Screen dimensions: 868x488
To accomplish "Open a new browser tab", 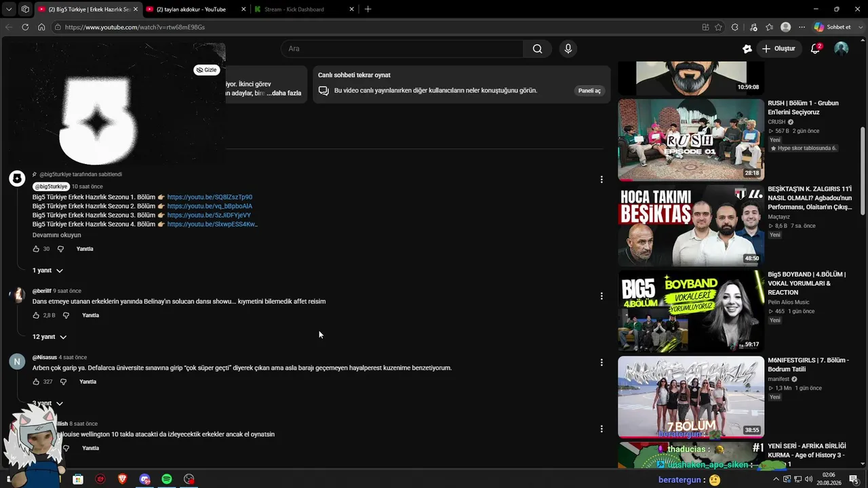I will [368, 9].
